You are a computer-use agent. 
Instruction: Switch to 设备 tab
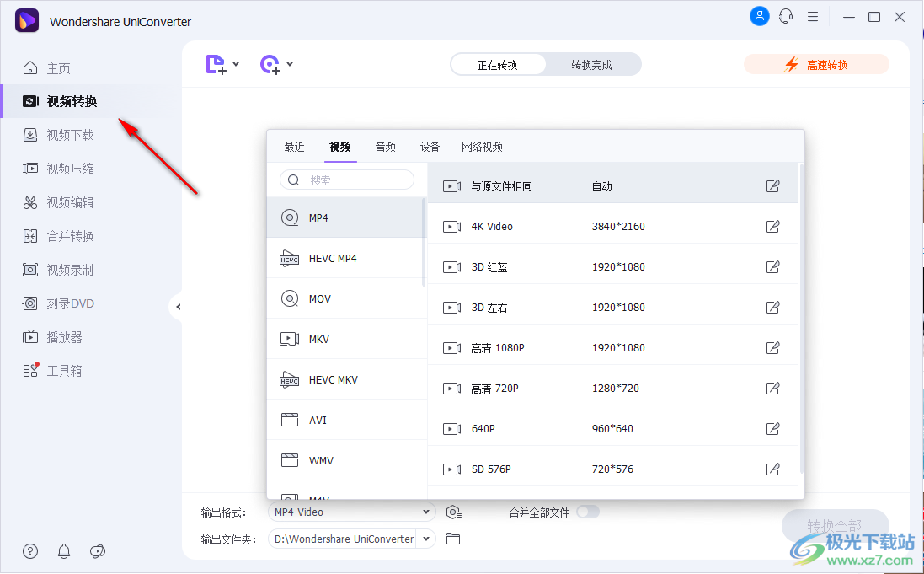point(430,147)
